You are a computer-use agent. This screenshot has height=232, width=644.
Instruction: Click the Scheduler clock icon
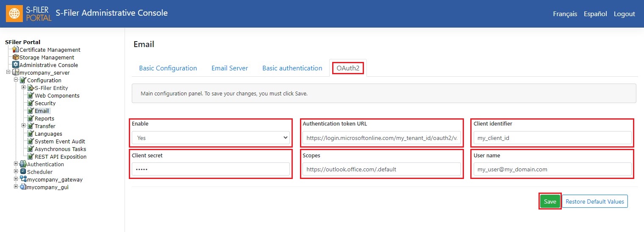(x=23, y=172)
